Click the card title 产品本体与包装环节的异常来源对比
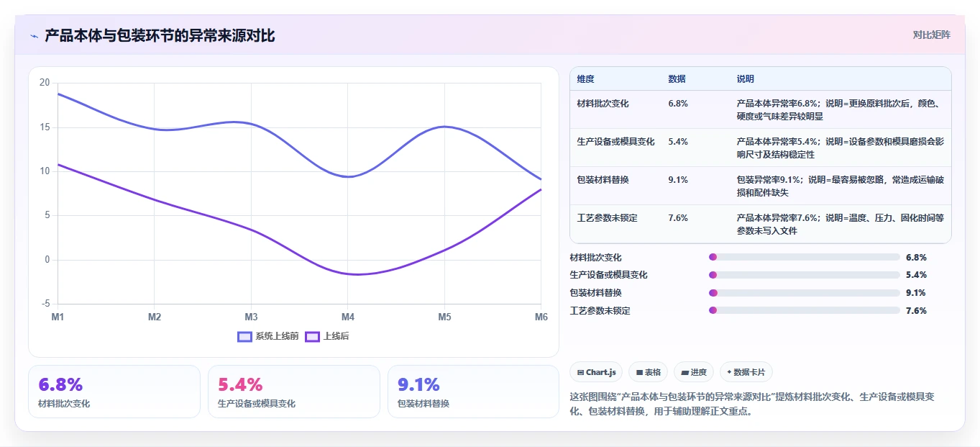The image size is (980, 447). [160, 36]
